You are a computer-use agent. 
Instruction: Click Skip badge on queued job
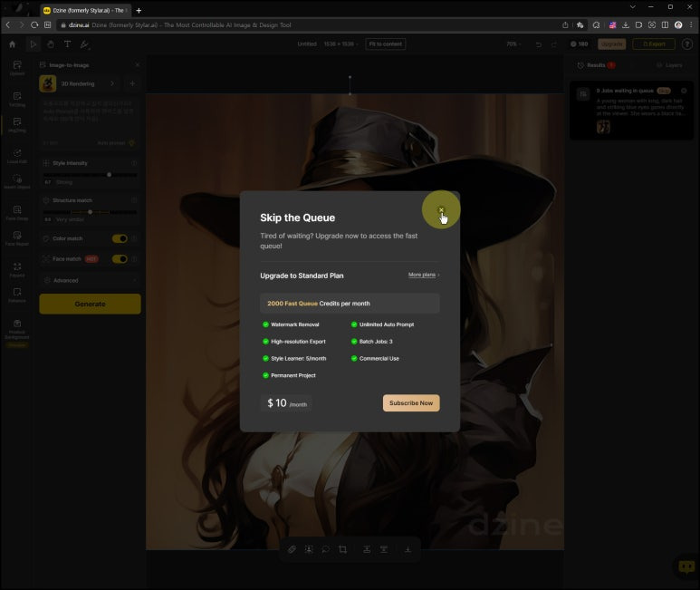(x=664, y=91)
